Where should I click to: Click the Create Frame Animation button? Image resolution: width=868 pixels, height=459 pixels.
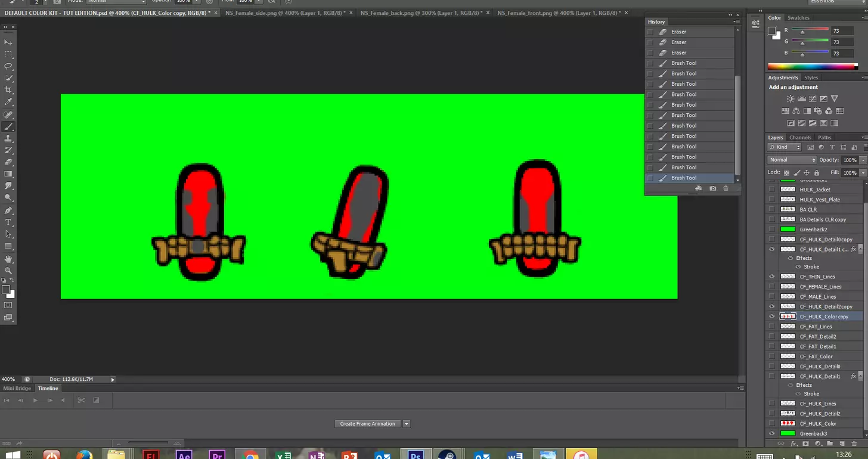[367, 424]
